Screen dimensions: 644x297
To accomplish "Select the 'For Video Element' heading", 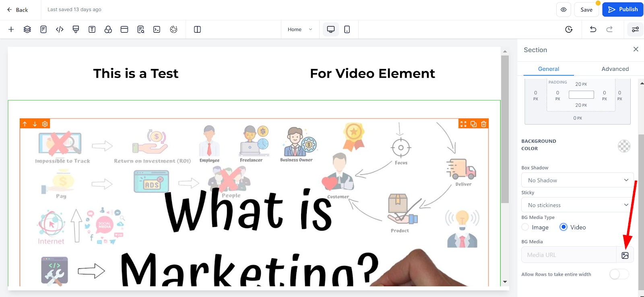I will click(x=372, y=73).
